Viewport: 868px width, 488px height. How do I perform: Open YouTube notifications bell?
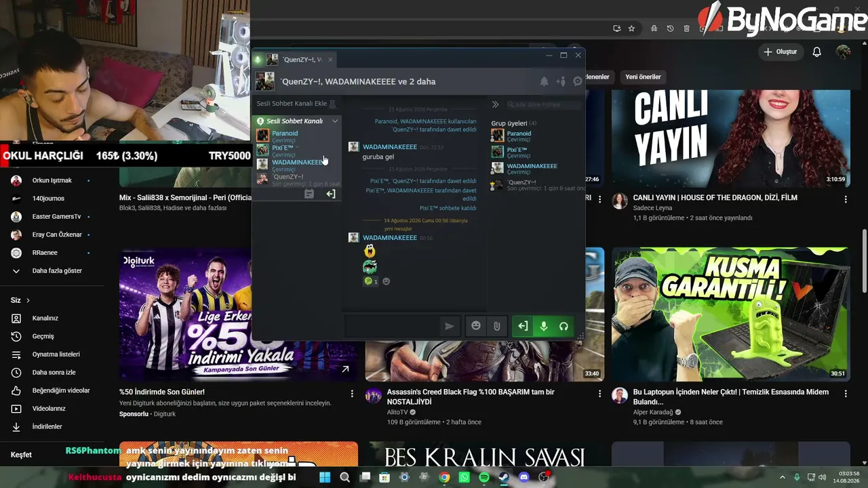(x=817, y=52)
